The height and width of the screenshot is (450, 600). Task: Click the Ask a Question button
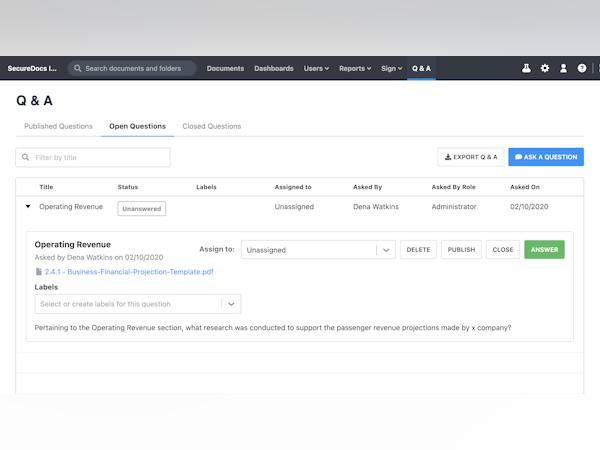pos(546,157)
